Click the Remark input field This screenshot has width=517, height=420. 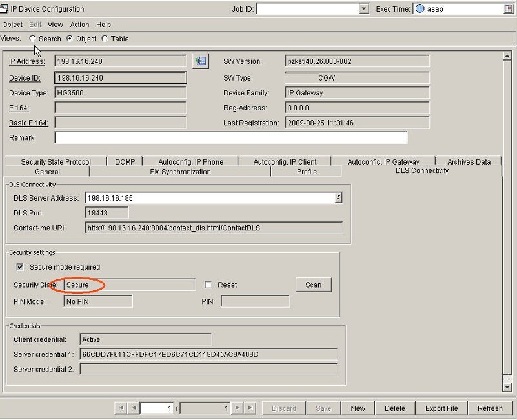231,137
